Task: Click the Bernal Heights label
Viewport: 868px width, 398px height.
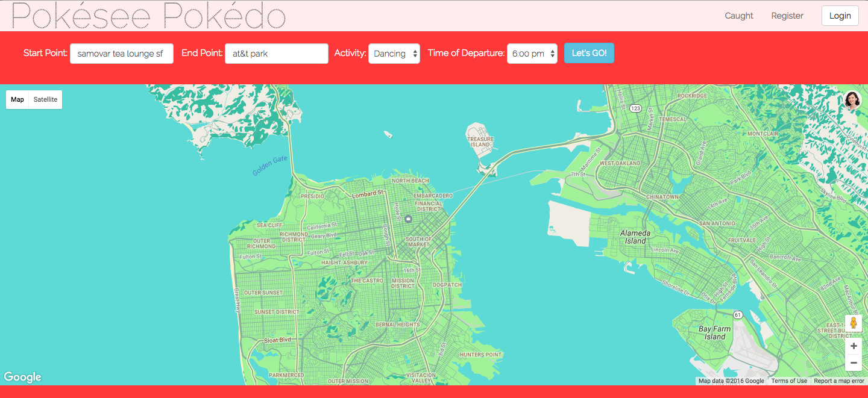Action: tap(397, 325)
